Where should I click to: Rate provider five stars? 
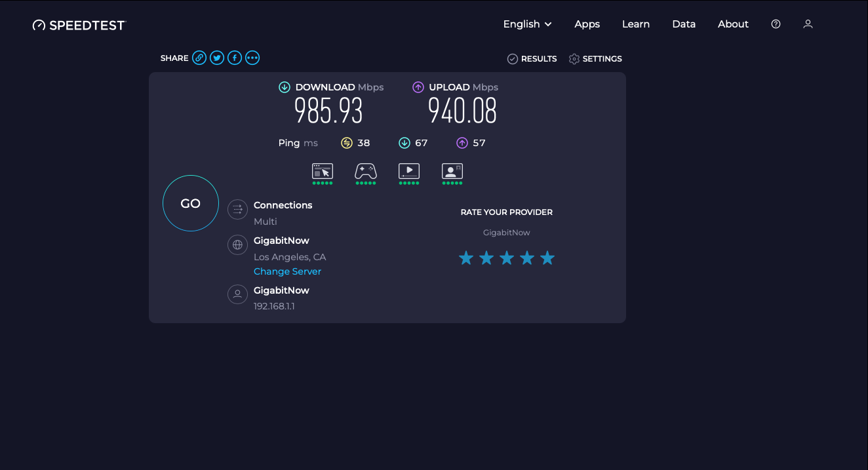point(547,258)
